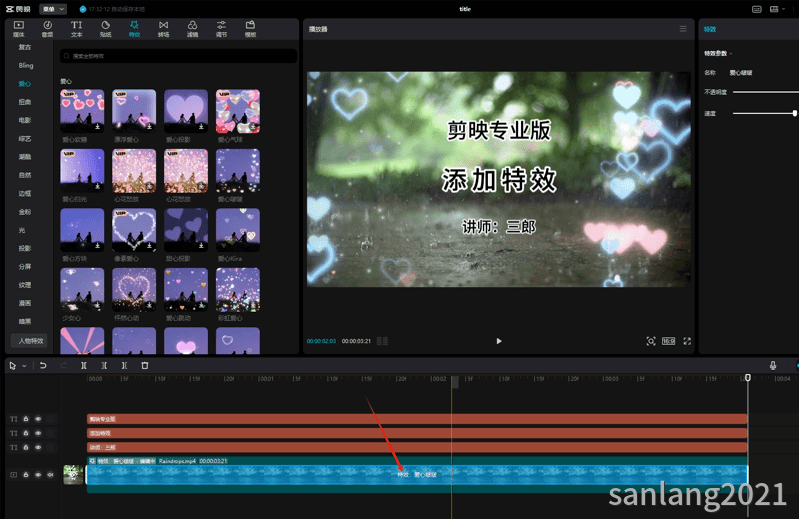The image size is (799, 519).
Task: Mute the main video track audio
Action: [50, 475]
